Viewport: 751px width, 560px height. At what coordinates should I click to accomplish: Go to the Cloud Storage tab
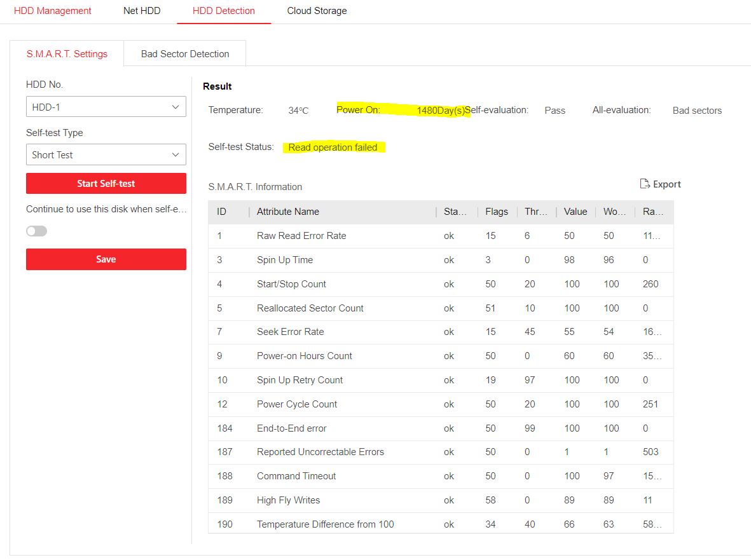(x=317, y=11)
